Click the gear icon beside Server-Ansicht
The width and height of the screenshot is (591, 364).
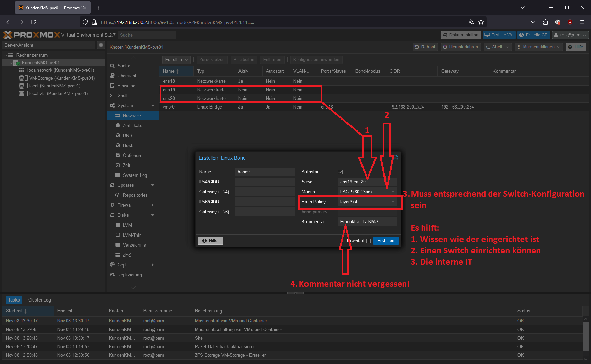click(101, 45)
